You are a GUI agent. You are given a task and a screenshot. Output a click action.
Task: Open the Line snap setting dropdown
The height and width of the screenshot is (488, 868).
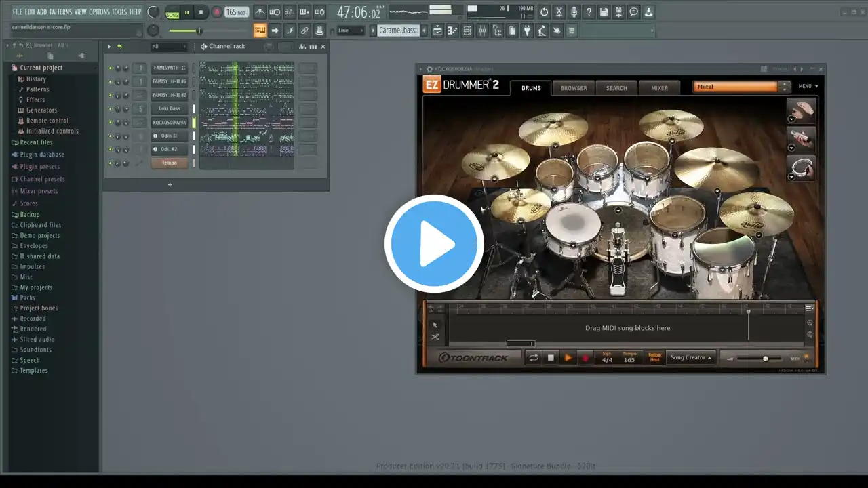coord(351,30)
